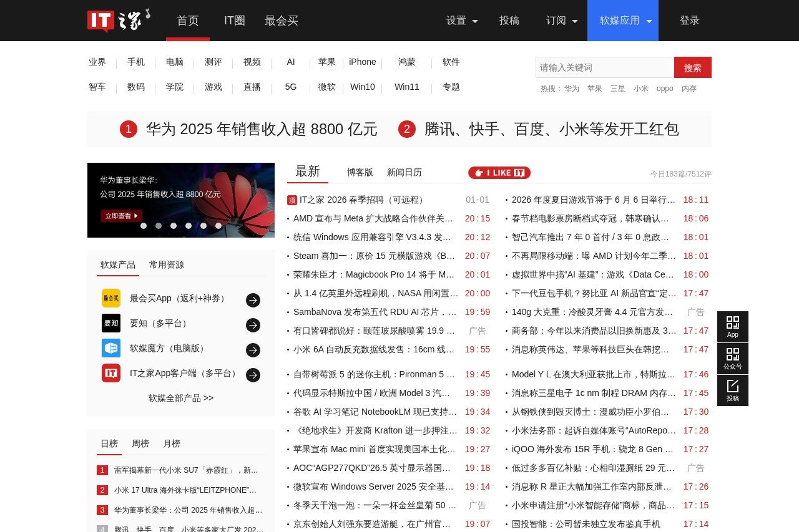Select the fifth carousel dot indicator
799x532 pixels.
tap(203, 226)
